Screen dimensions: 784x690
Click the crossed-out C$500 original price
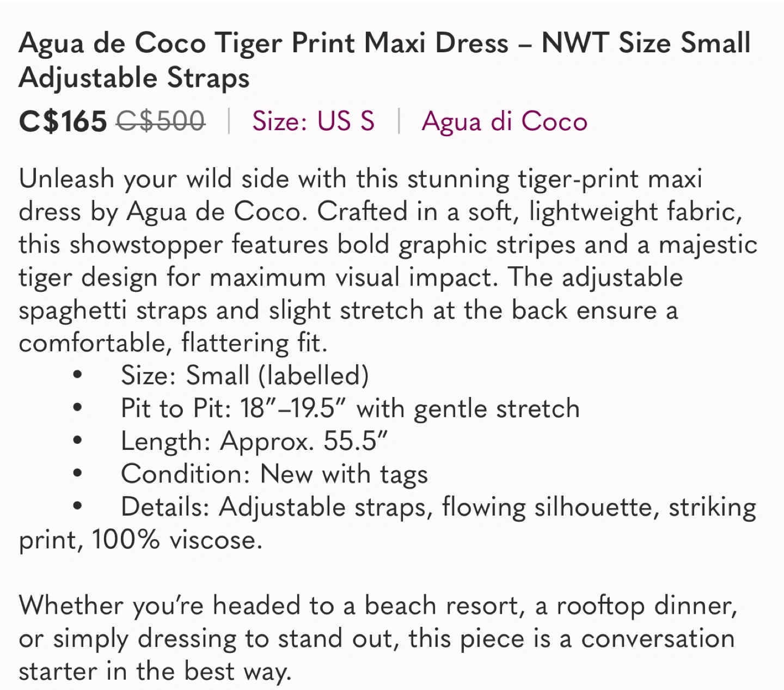click(161, 121)
